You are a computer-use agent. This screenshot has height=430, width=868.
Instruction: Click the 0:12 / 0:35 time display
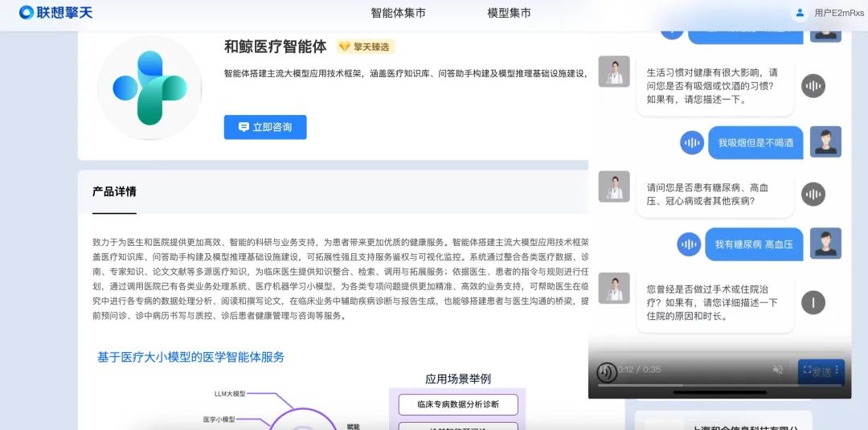(x=640, y=369)
